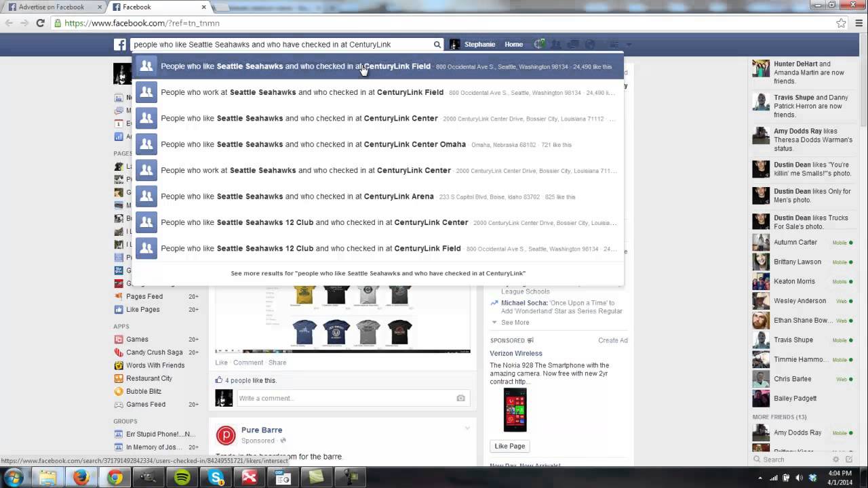Open chat with Chris Bartee

point(803,379)
